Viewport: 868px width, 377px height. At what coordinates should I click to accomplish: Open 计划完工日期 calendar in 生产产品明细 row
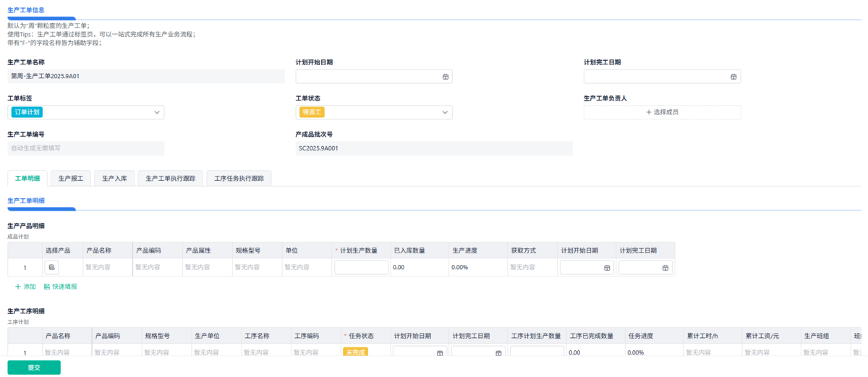click(x=665, y=268)
